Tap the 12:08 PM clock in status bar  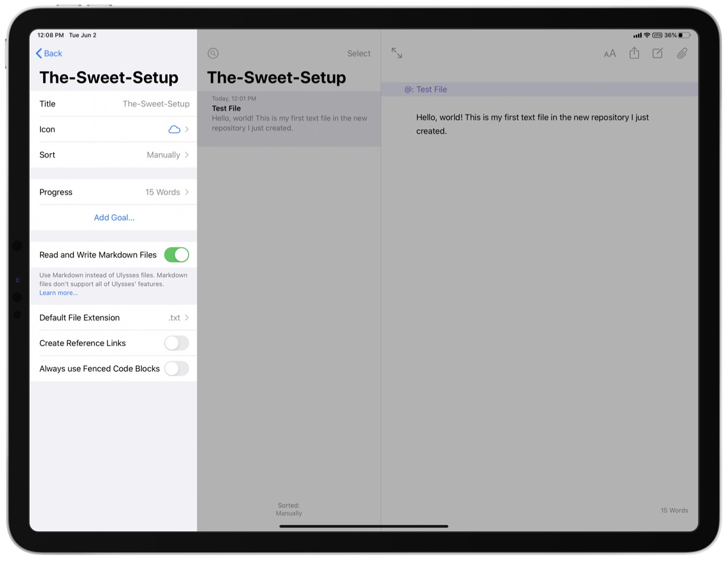point(50,35)
